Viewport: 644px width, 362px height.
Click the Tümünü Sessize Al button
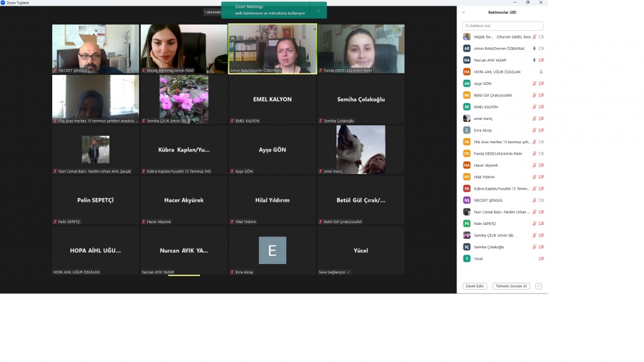(x=511, y=286)
